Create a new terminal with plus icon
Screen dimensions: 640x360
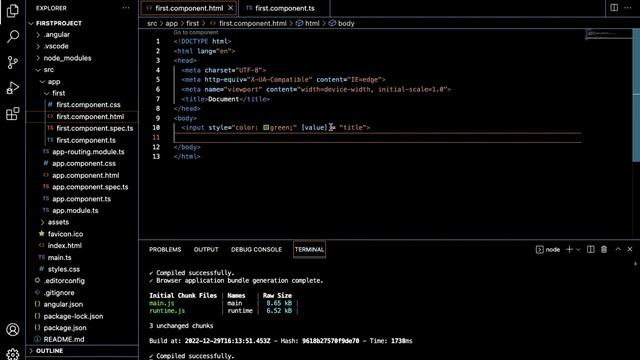(x=569, y=249)
